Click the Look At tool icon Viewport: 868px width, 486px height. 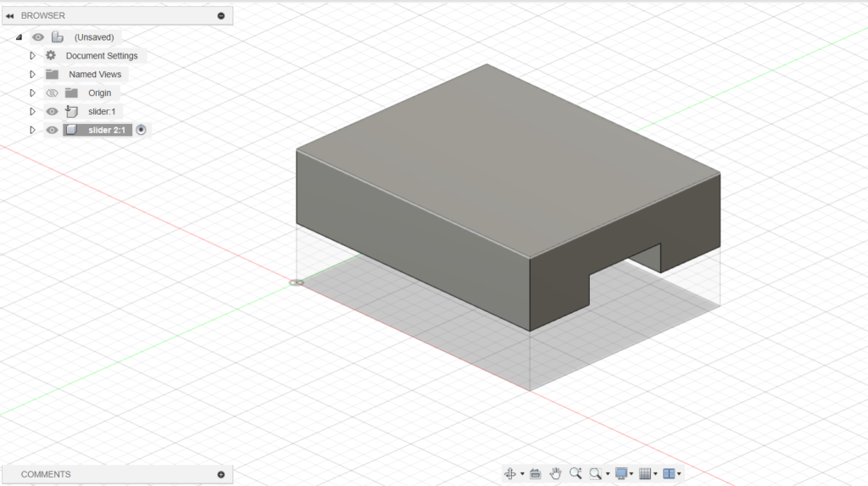[536, 473]
